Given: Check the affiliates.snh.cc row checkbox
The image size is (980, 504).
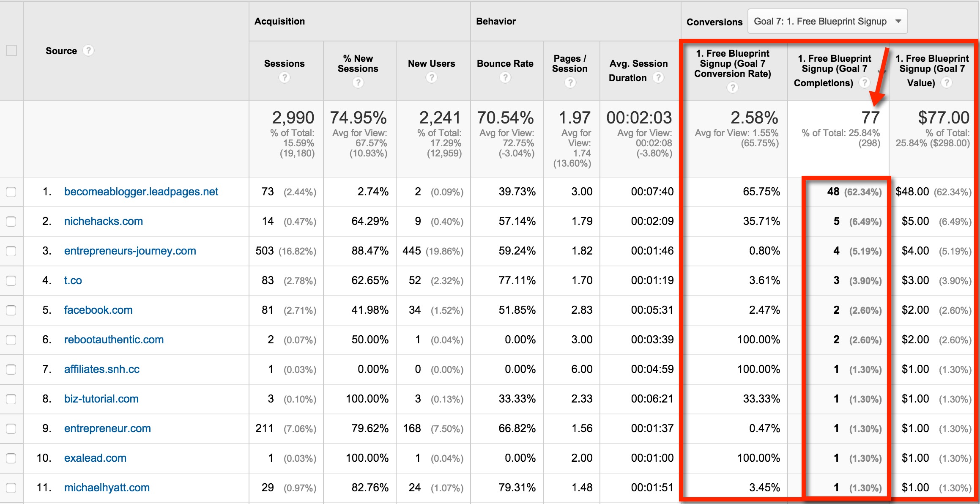Looking at the screenshot, I should coord(11,370).
